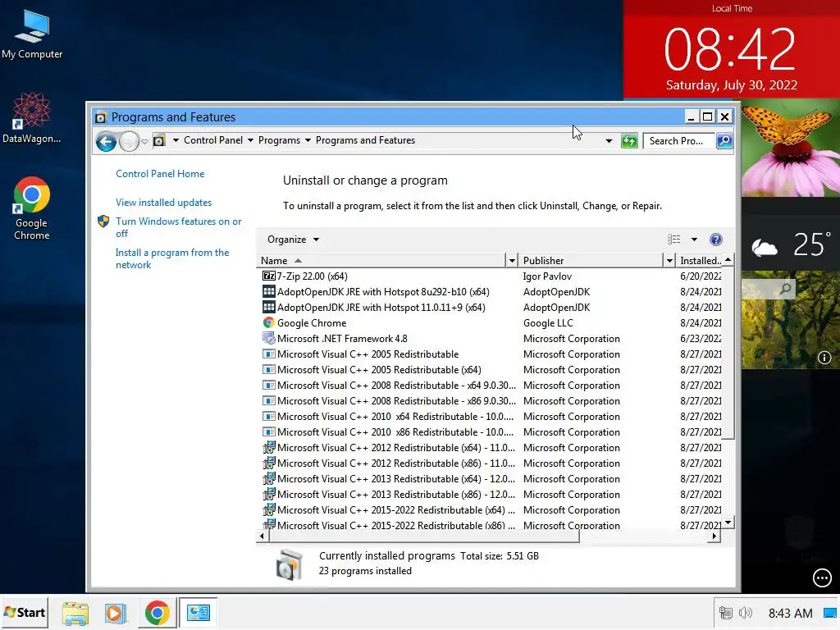Click scroll right arrow in list

[x=714, y=536]
